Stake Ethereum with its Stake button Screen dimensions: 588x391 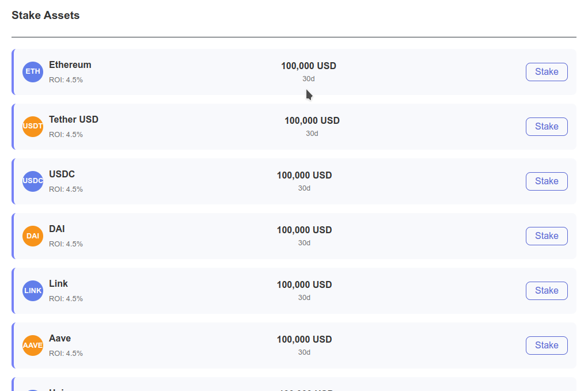547,71
